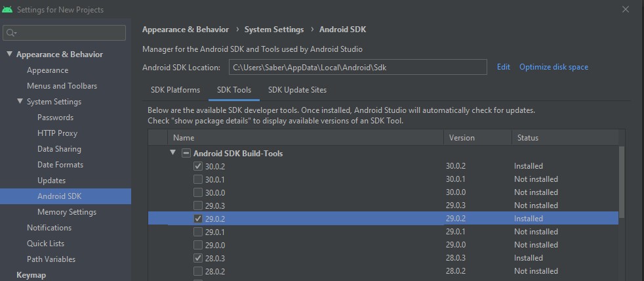The height and width of the screenshot is (281, 644).
Task: Open the Keymap settings page
Action: coord(31,275)
